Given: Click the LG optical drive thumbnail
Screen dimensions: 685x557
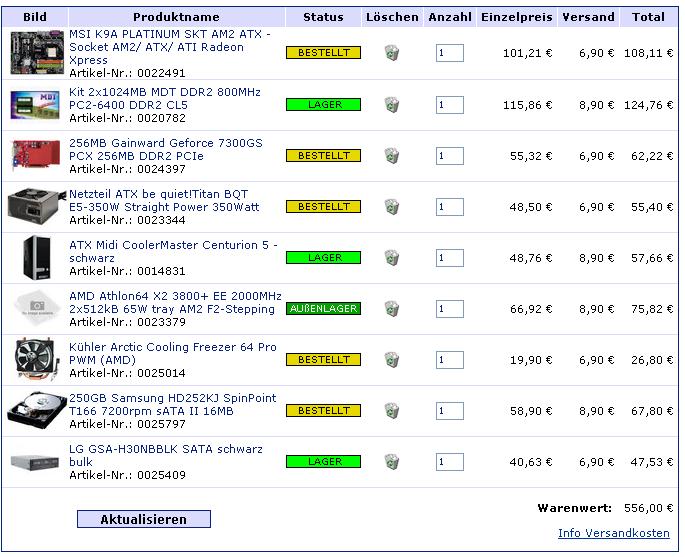Looking at the screenshot, I should coord(35,462).
